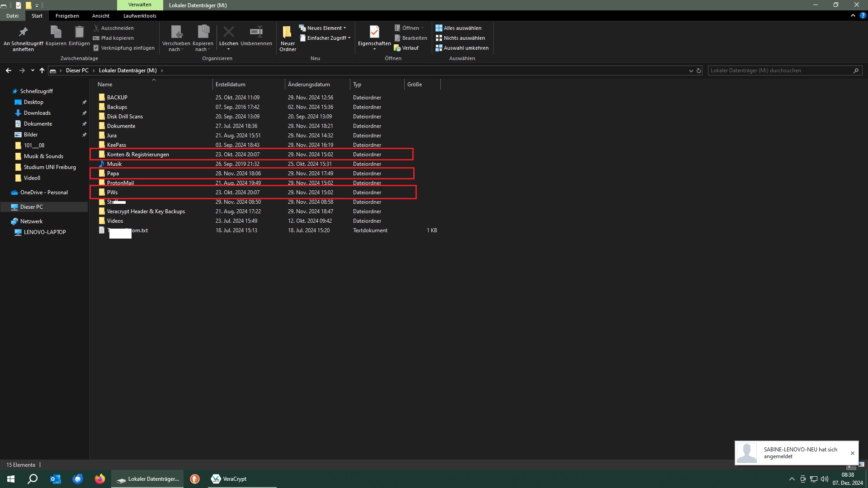Click the Umbenennen icon
868x488 pixels.
coord(256,32)
